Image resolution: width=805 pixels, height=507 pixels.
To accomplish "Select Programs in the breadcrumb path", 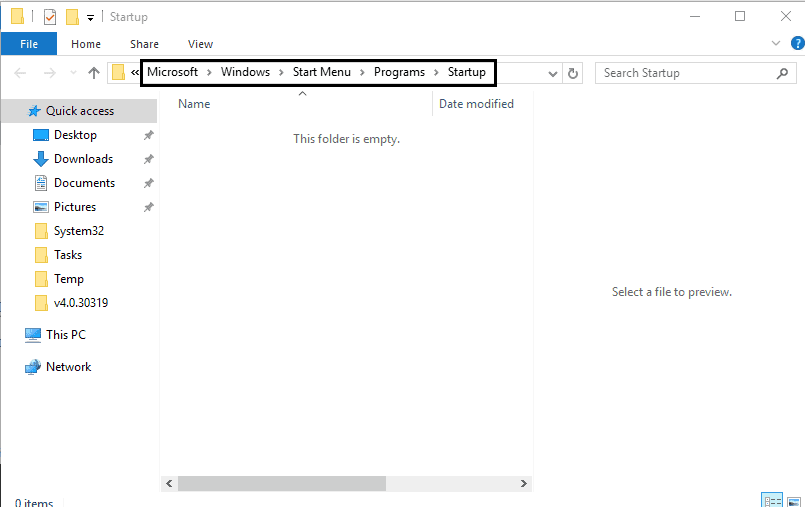I will [x=399, y=72].
